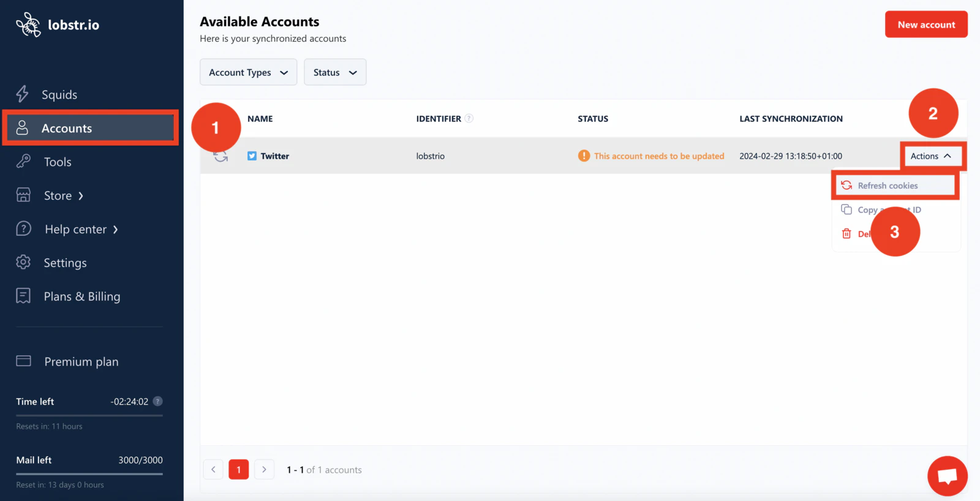Click 'This account needs to be updated'
The image size is (980, 501).
click(659, 156)
